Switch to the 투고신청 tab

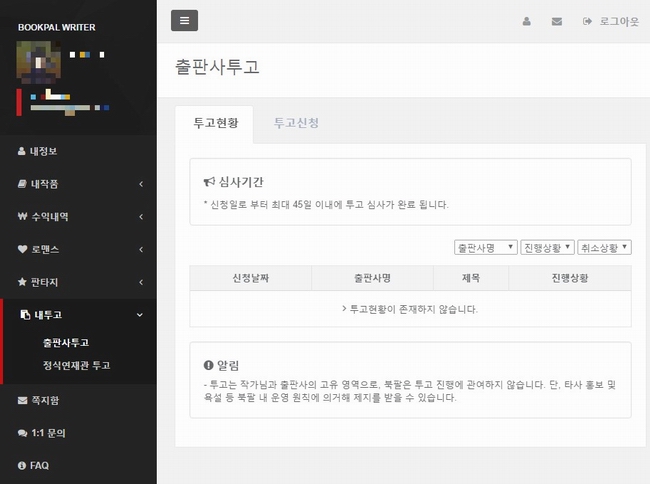click(296, 123)
